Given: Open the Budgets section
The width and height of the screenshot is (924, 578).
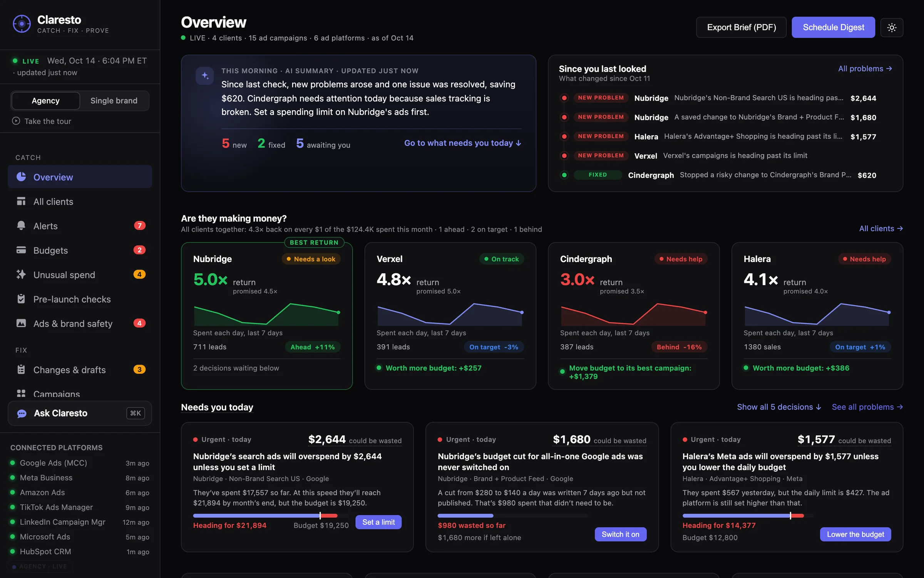Looking at the screenshot, I should 80,250.
